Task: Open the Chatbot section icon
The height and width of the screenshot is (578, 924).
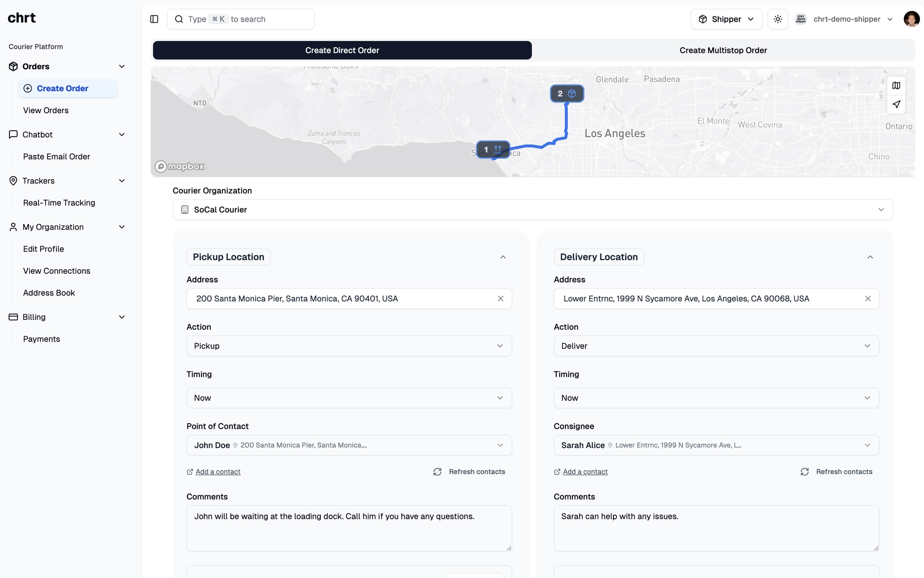Action: click(x=13, y=134)
